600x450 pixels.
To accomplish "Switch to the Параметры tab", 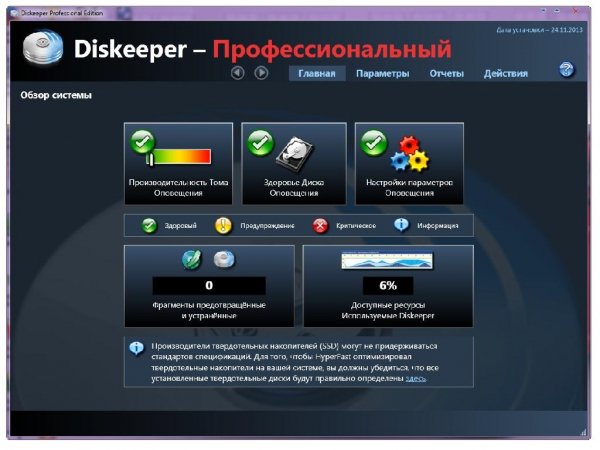I will [382, 73].
